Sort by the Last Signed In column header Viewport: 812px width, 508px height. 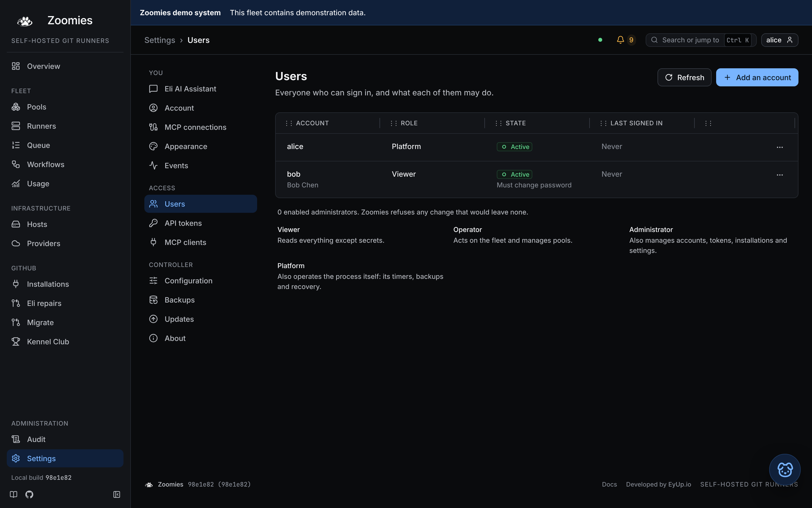coord(636,123)
